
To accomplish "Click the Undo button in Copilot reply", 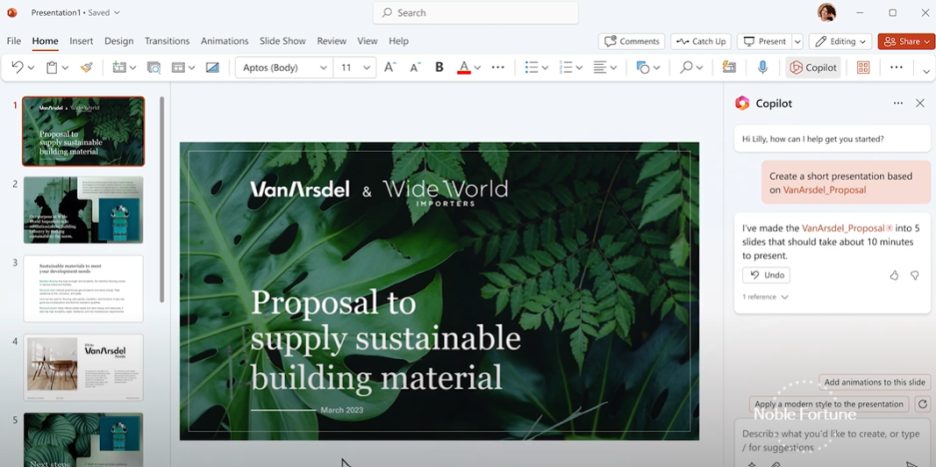I will [766, 275].
